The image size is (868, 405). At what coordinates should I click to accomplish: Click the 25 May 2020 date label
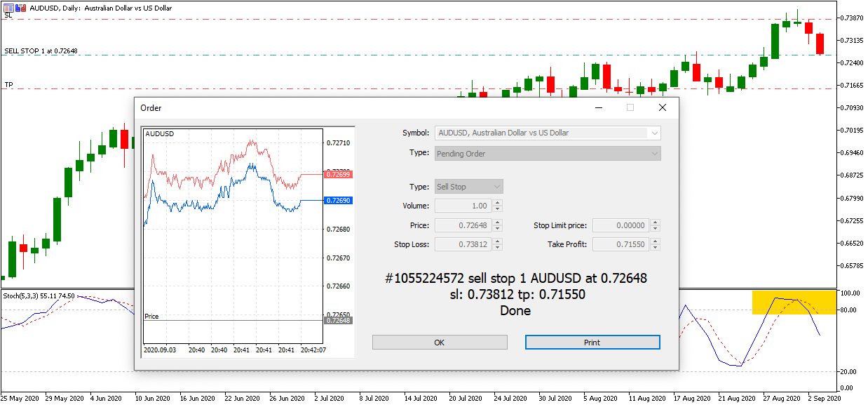coord(20,398)
